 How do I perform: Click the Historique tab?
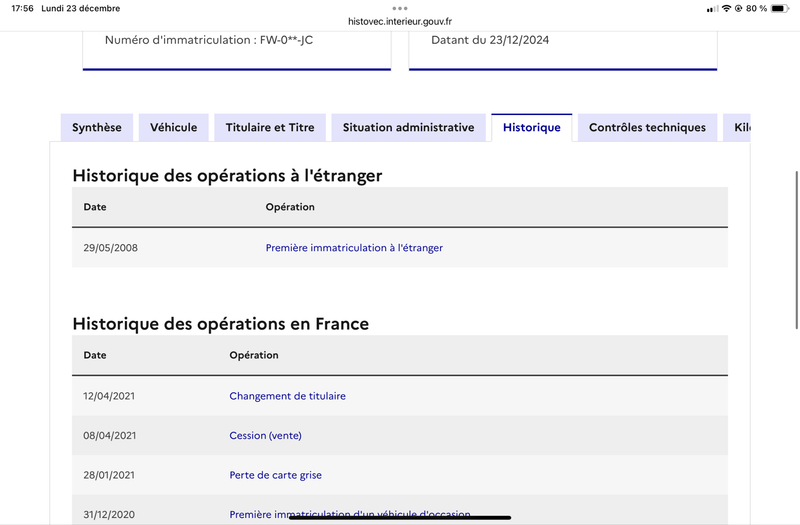(x=532, y=128)
